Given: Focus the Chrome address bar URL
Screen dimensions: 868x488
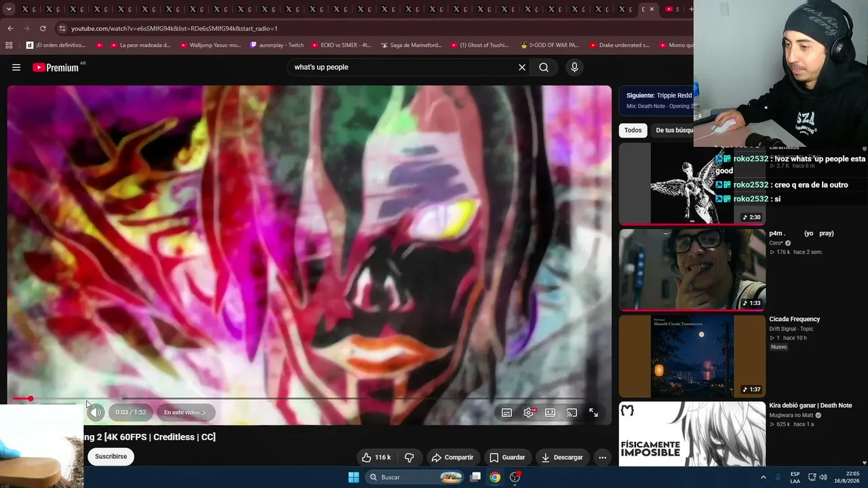Looking at the screenshot, I should 174,28.
